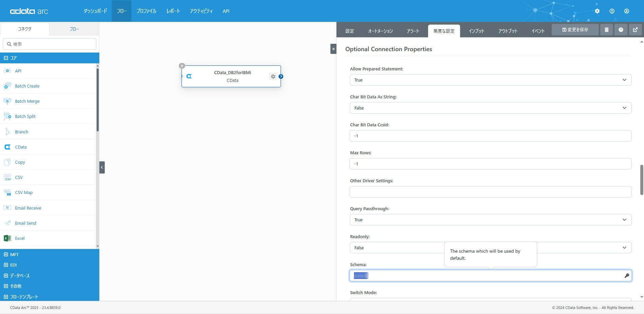Open the user account icon
This screenshot has width=644, height=314.
626,11
